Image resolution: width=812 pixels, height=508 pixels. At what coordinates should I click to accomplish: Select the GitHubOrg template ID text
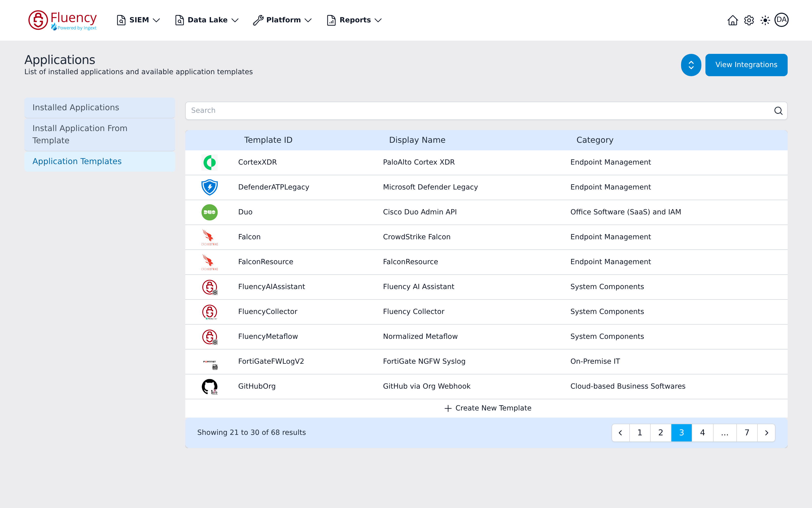point(257,386)
